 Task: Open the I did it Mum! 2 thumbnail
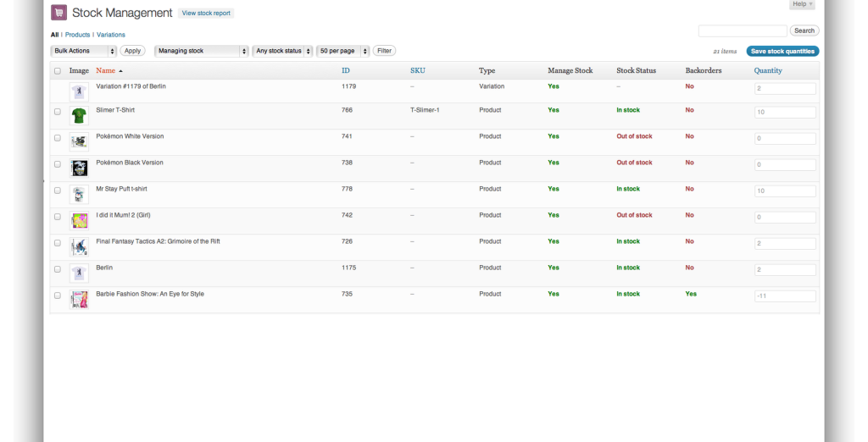79,221
